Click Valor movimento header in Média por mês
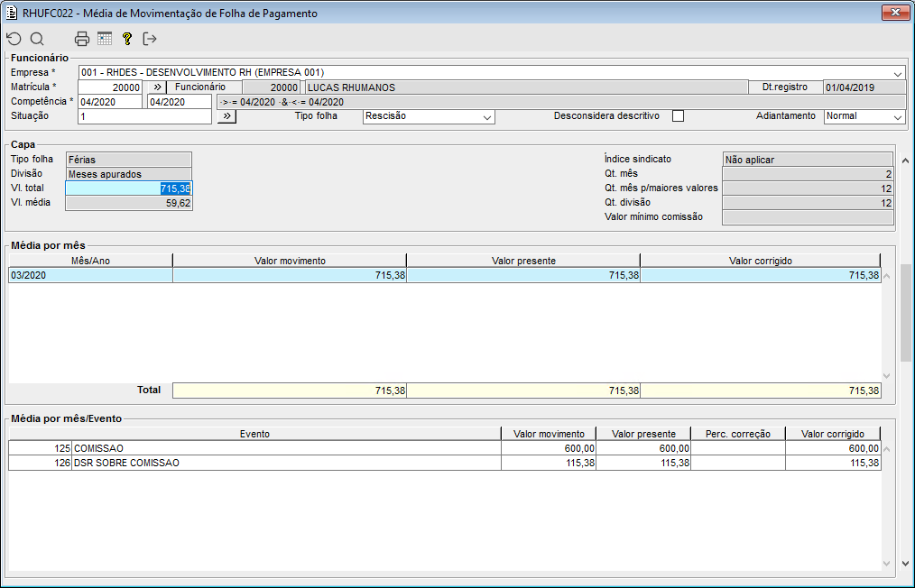Image resolution: width=915 pixels, height=588 pixels. [290, 261]
